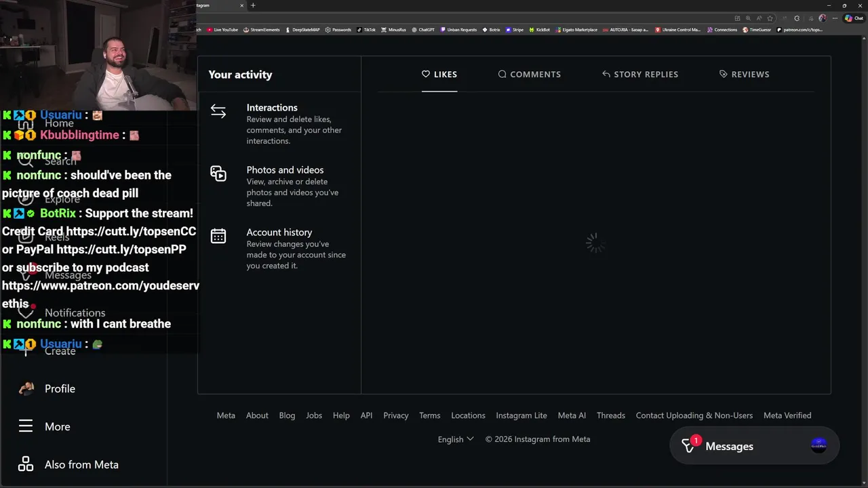
Task: Click the Photos and videos icon
Action: 218,174
